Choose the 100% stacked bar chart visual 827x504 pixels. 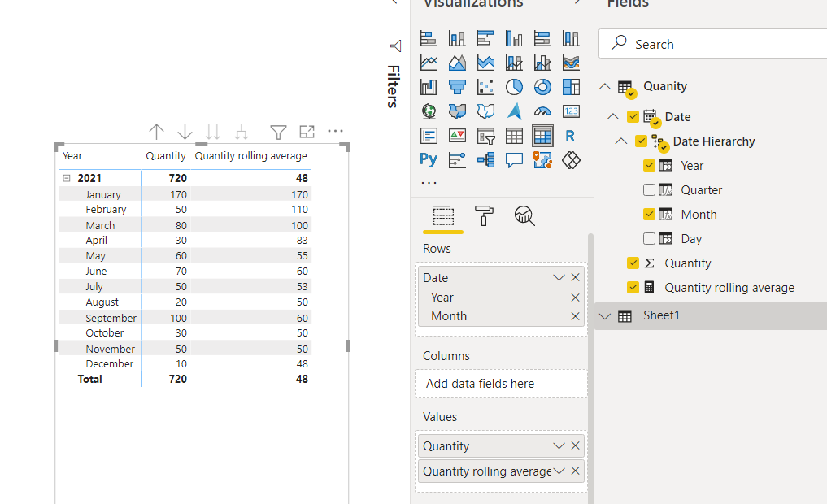[542, 38]
